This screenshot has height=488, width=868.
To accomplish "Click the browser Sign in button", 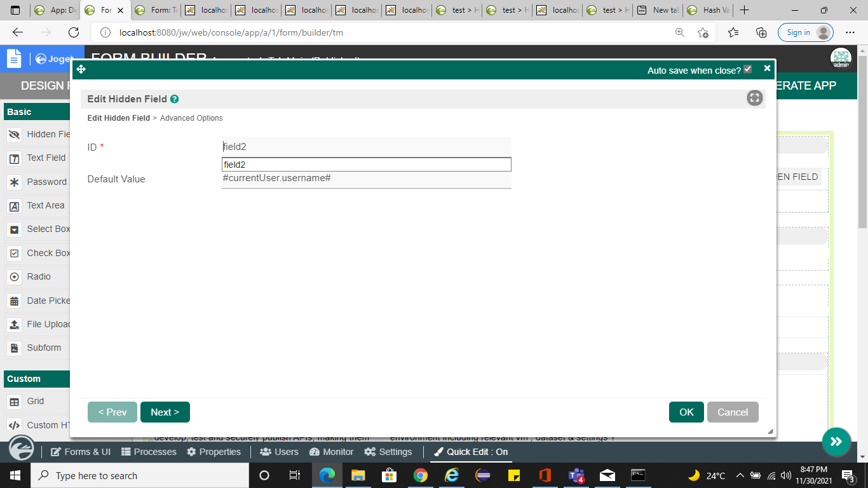I will (x=806, y=32).
